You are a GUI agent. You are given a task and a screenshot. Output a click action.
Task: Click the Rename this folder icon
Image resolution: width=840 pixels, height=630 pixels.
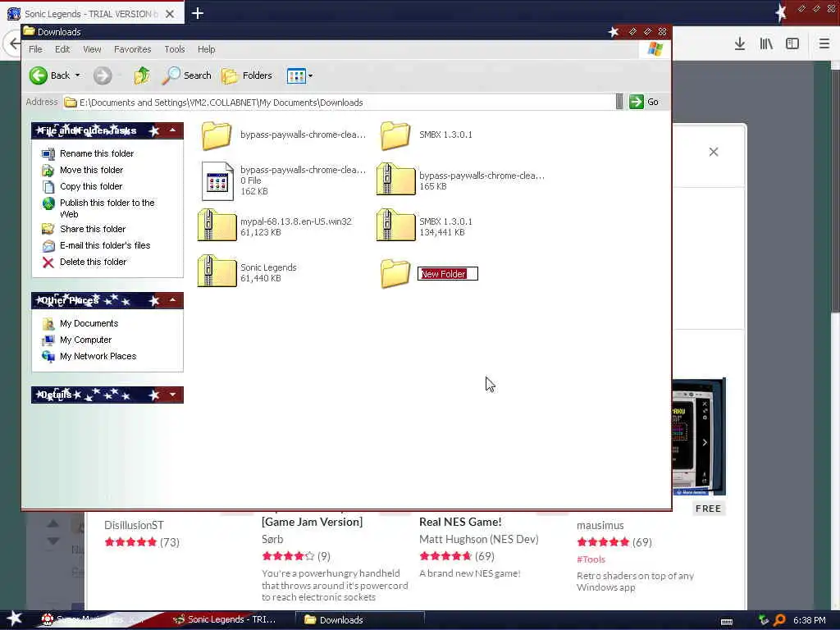click(48, 153)
